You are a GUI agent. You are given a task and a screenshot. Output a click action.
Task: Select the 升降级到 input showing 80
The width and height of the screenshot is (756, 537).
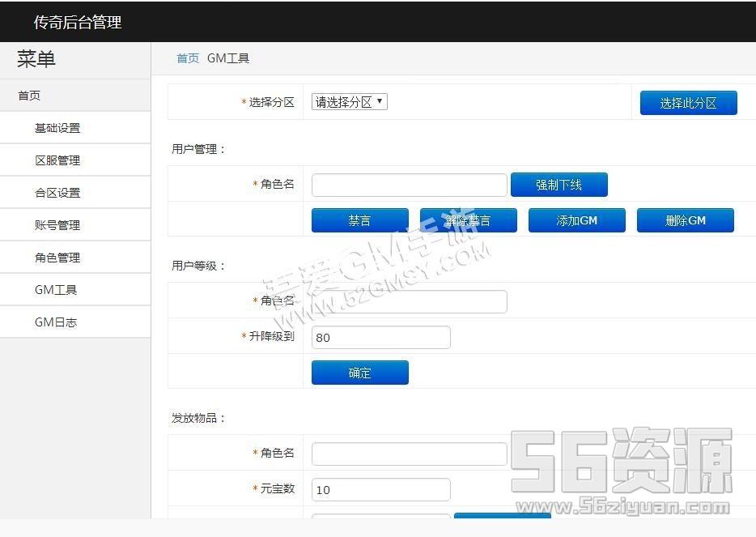click(x=380, y=337)
